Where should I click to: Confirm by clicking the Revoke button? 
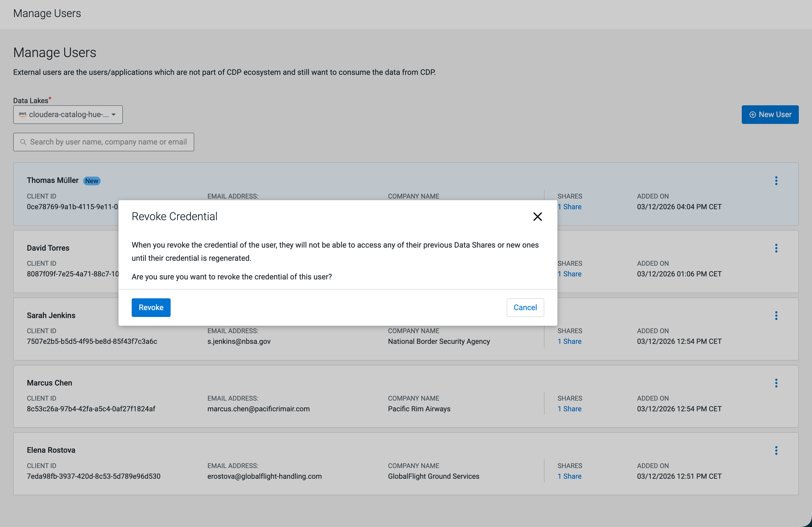click(151, 307)
